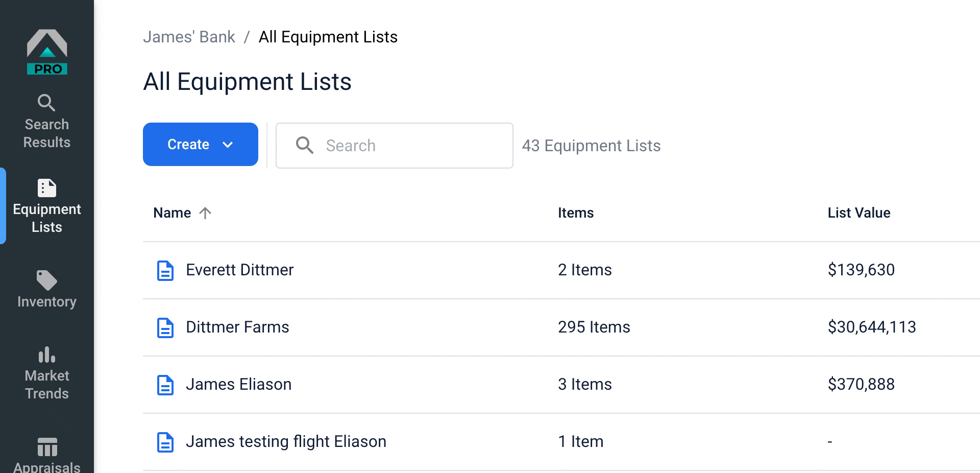This screenshot has width=980, height=473.
Task: Click the document icon beside James Eliason
Action: [x=165, y=385]
